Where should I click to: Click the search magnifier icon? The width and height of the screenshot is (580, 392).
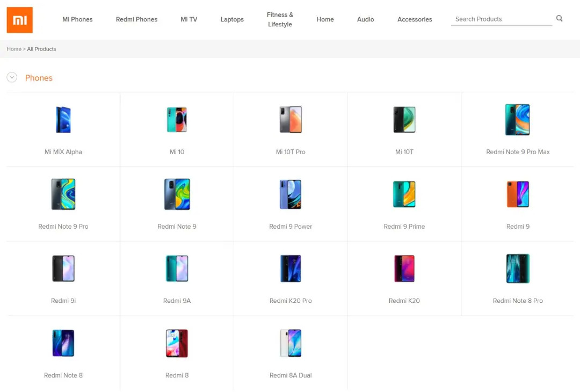pos(559,18)
